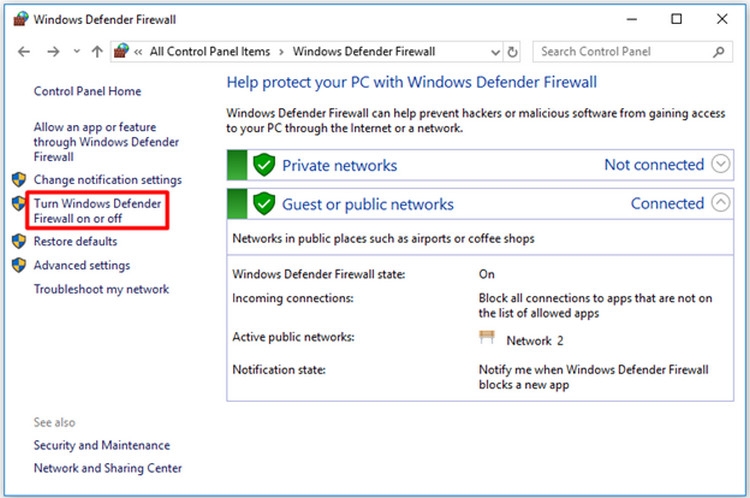The image size is (750, 498).
Task: Open Change notification settings
Action: point(108,180)
